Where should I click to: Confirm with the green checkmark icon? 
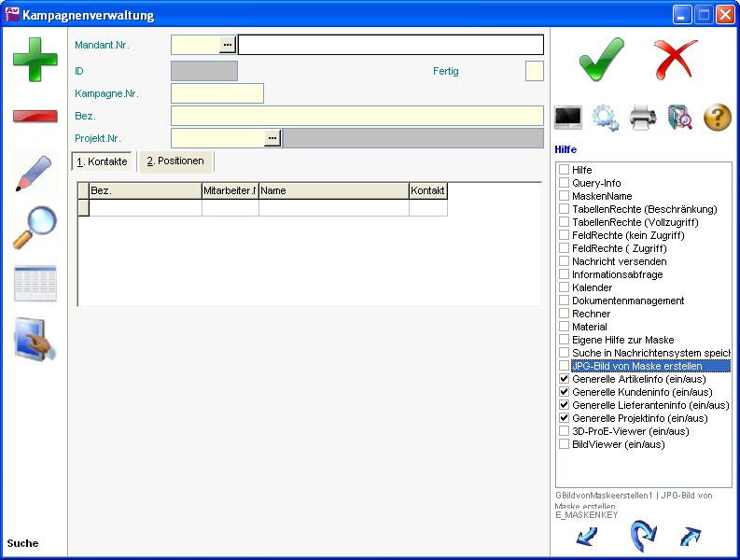tap(601, 61)
